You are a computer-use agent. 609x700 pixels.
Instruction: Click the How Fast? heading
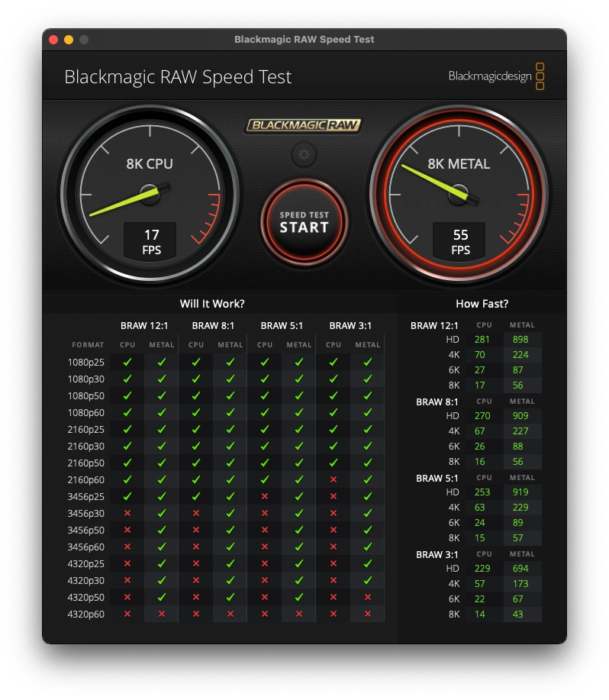click(x=482, y=304)
